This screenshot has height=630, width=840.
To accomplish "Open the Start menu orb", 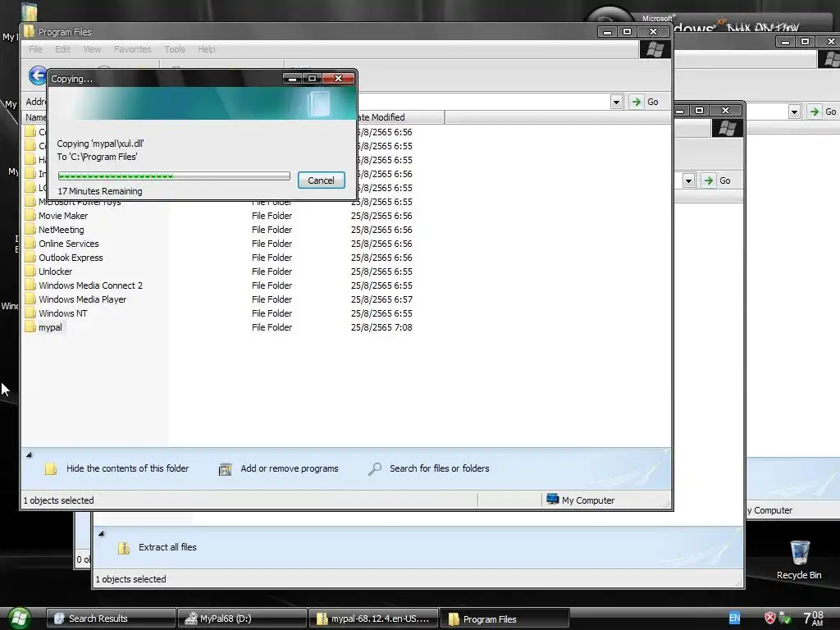I will click(19, 619).
